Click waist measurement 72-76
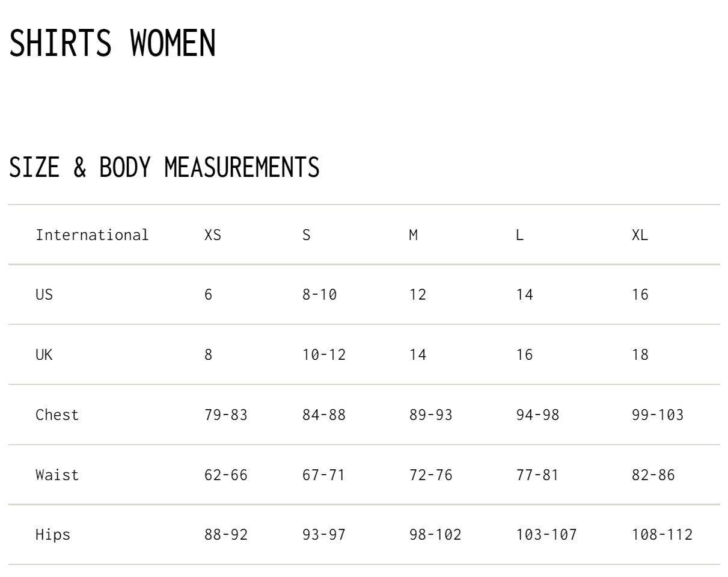 431,475
